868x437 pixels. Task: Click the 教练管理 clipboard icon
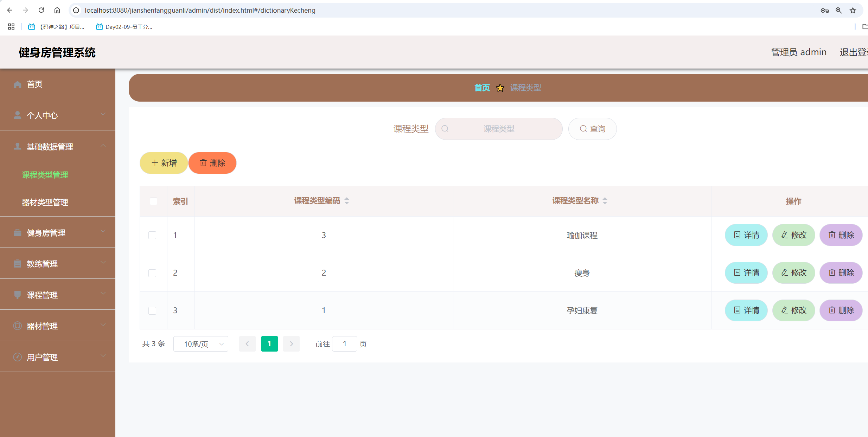[18, 264]
